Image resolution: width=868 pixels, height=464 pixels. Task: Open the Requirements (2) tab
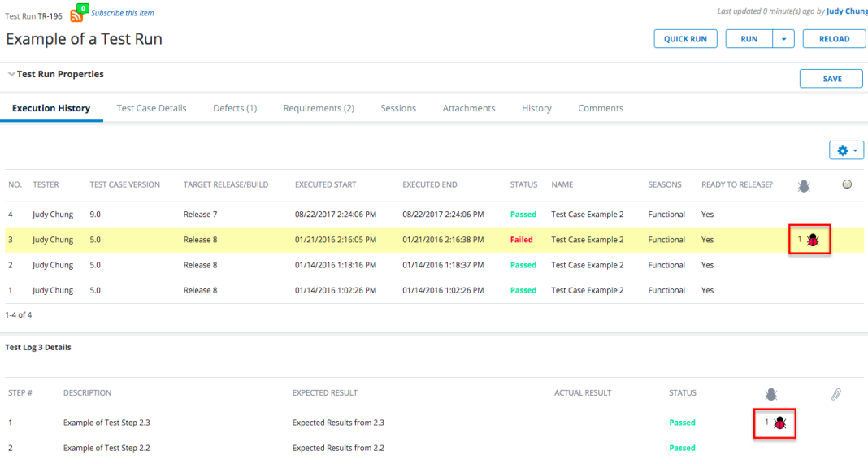point(319,108)
